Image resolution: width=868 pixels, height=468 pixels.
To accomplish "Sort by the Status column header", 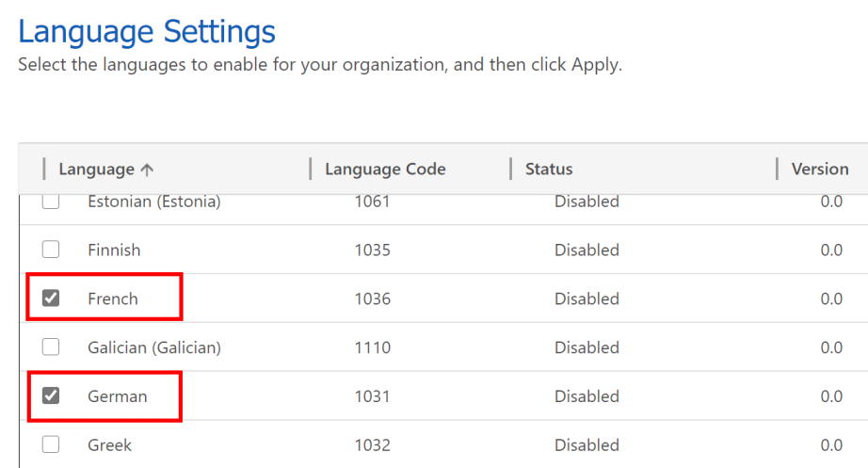I will [549, 169].
